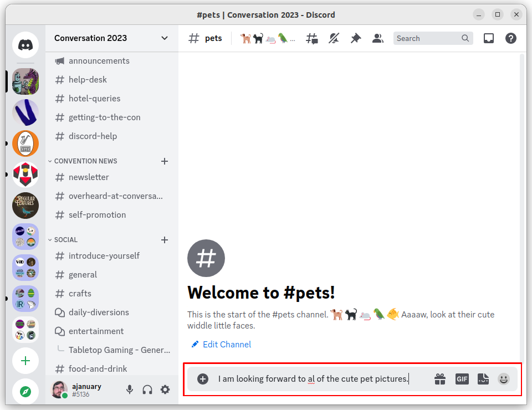Collapse the SOCIAL category
Viewport: 532px width, 410px height.
[63, 240]
